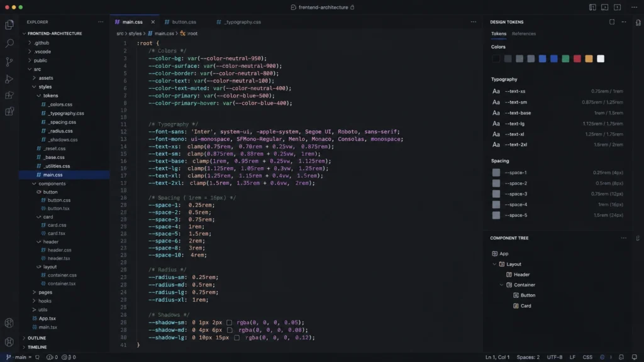Open the errors count in status bar
The image size is (644, 362).
[52, 357]
